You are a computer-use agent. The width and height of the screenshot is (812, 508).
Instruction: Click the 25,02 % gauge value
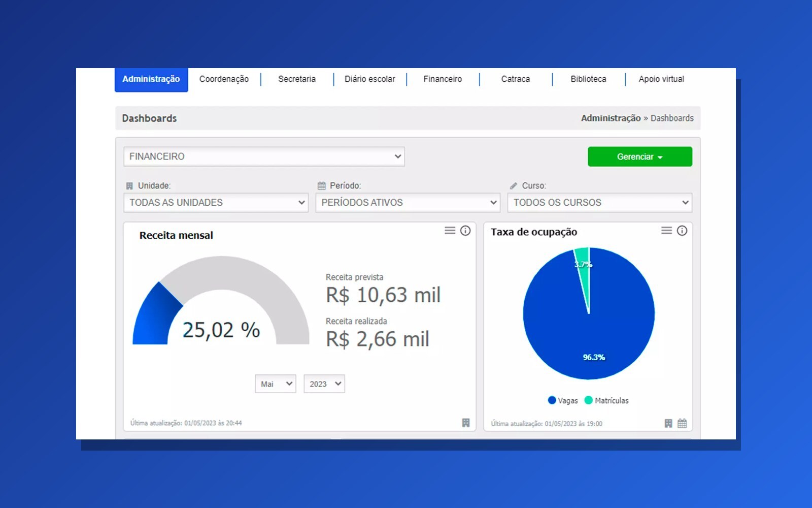(221, 330)
